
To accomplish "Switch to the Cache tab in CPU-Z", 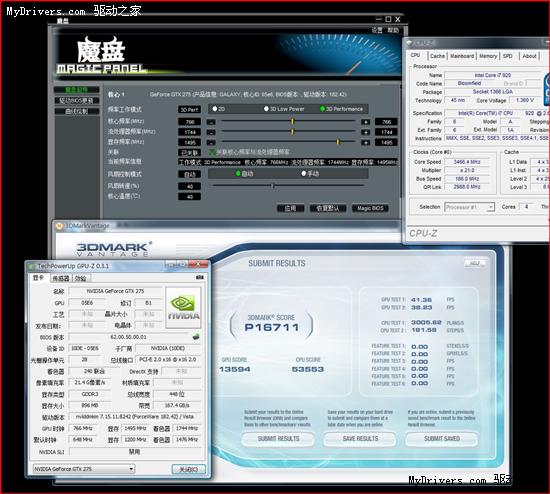I will tap(437, 56).
